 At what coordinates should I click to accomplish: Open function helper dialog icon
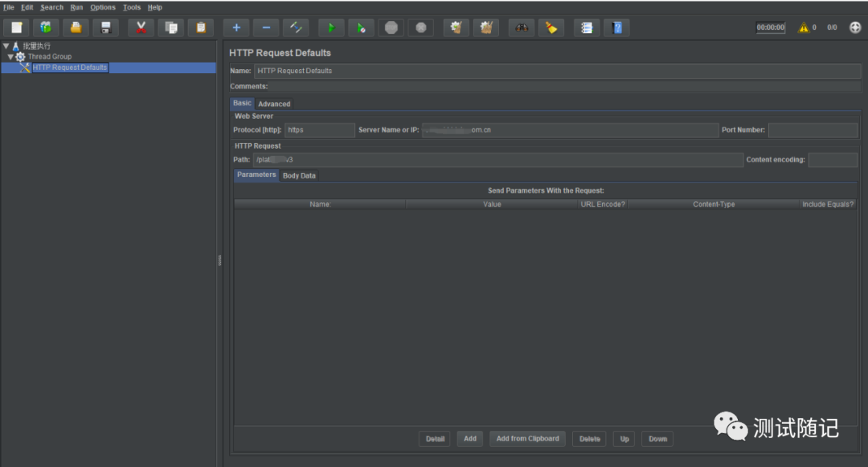(x=588, y=27)
